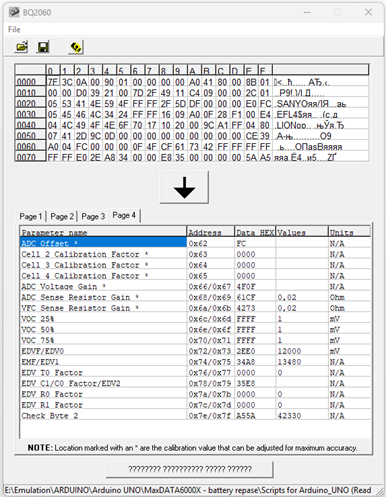Click hex dump row header 0020
The image size is (386, 497).
(x=30, y=103)
